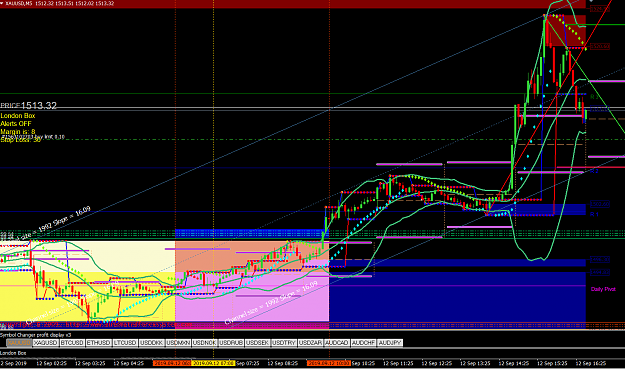
Task: Switch chart to USDZAR symbol
Action: [x=310, y=343]
